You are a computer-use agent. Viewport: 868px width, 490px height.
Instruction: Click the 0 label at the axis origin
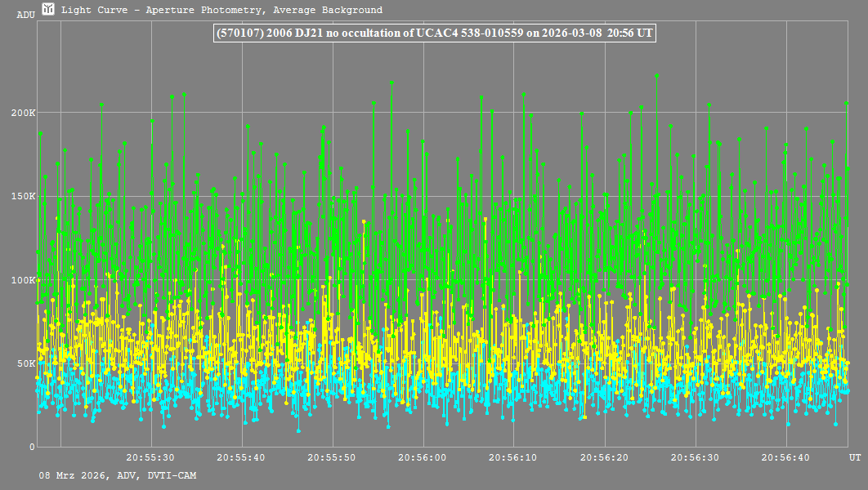pyautogui.click(x=32, y=447)
